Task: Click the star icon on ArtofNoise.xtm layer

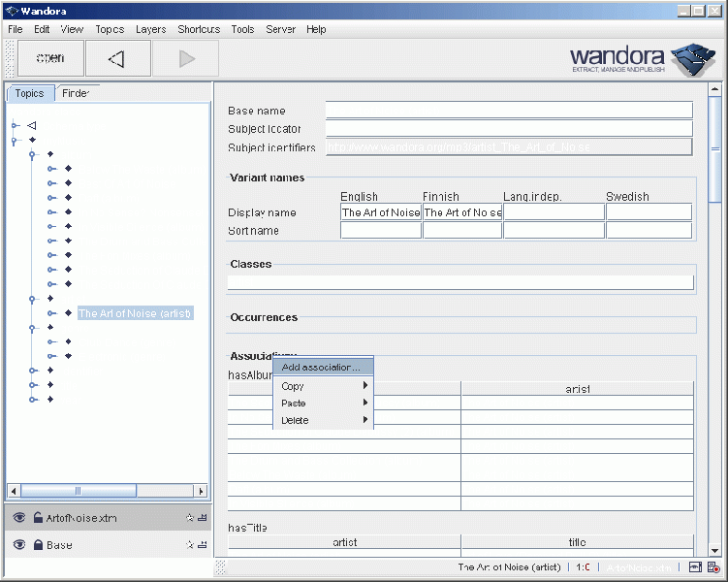Action: [190, 518]
